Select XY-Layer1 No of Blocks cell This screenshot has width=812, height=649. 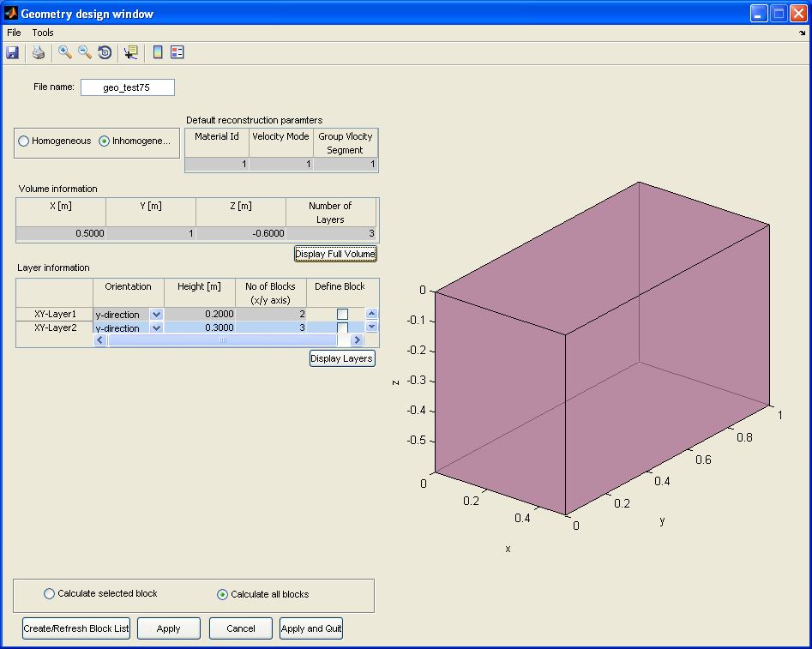tap(271, 314)
